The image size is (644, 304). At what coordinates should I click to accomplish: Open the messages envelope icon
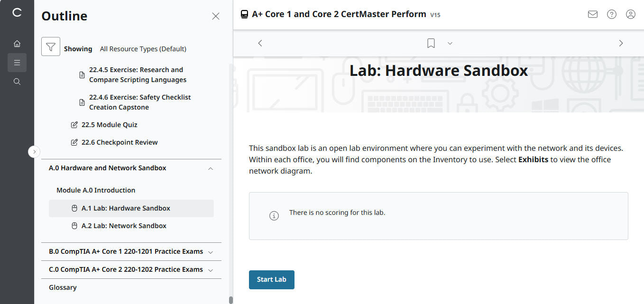click(x=592, y=14)
